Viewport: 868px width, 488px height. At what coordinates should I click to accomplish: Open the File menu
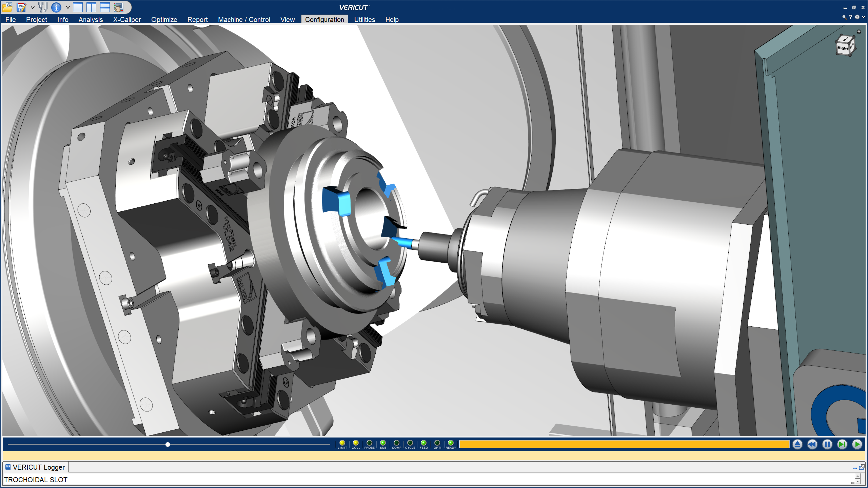(x=10, y=20)
